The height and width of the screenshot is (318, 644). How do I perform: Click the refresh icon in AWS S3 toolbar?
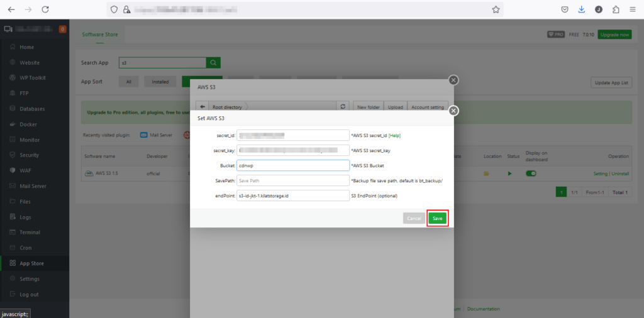point(343,107)
